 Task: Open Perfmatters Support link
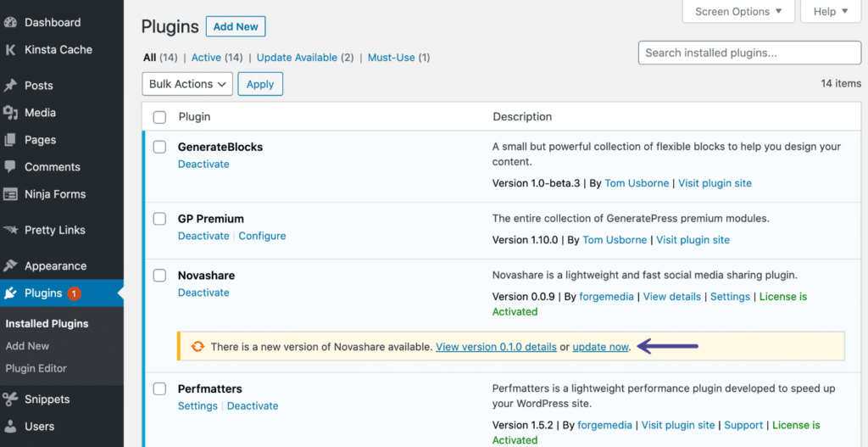coord(743,426)
